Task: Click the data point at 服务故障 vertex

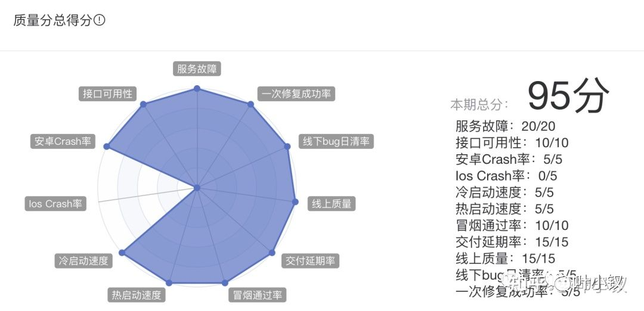Action: point(197,88)
